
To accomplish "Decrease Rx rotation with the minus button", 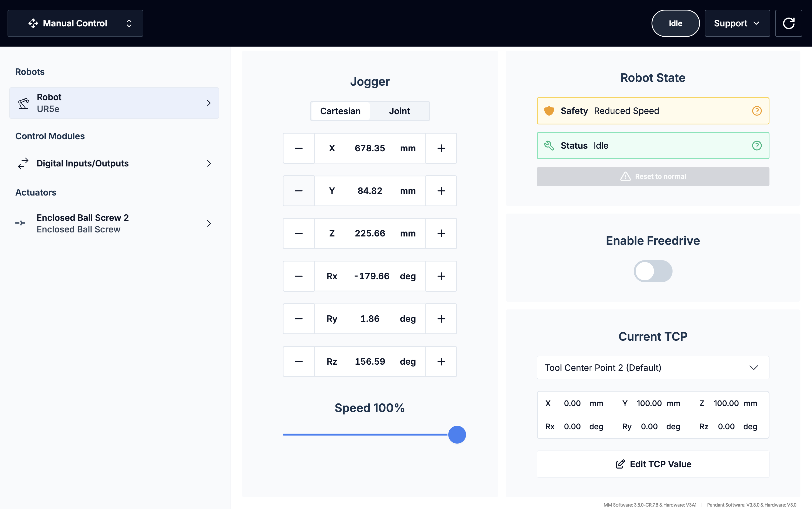I will [299, 276].
